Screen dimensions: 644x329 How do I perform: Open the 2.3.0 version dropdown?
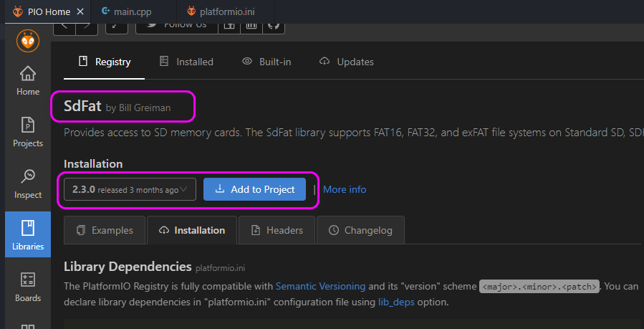[x=130, y=189]
